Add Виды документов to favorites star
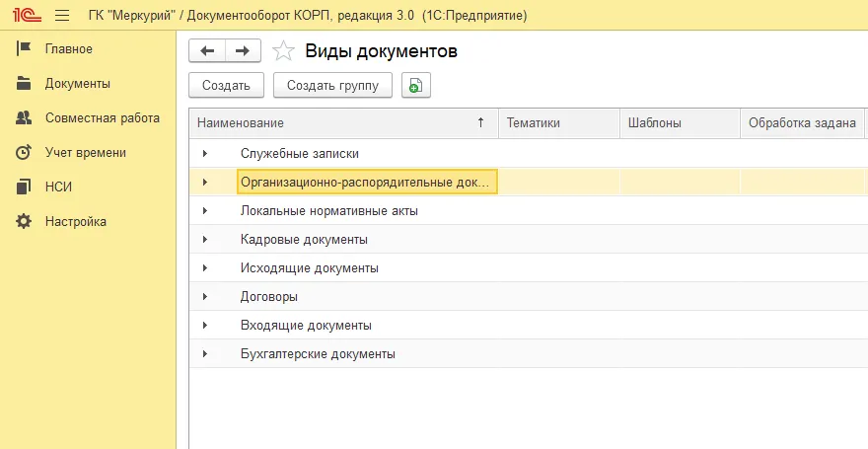868x449 pixels. (283, 51)
